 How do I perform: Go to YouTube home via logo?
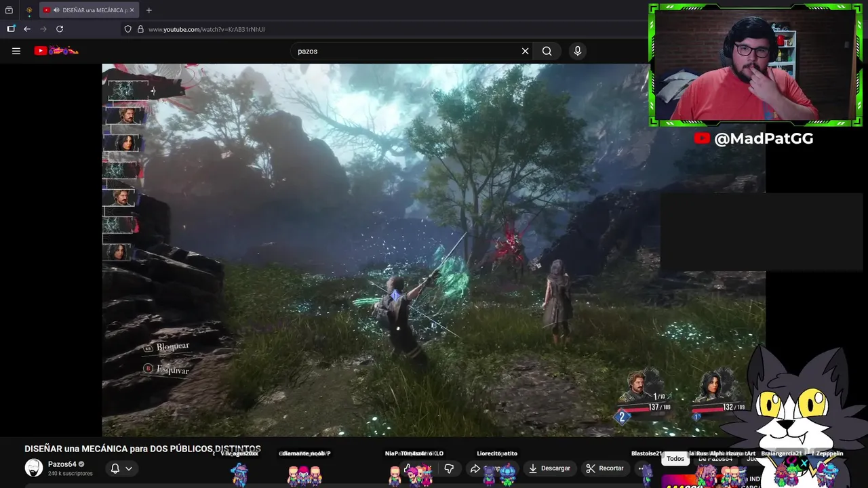point(56,51)
